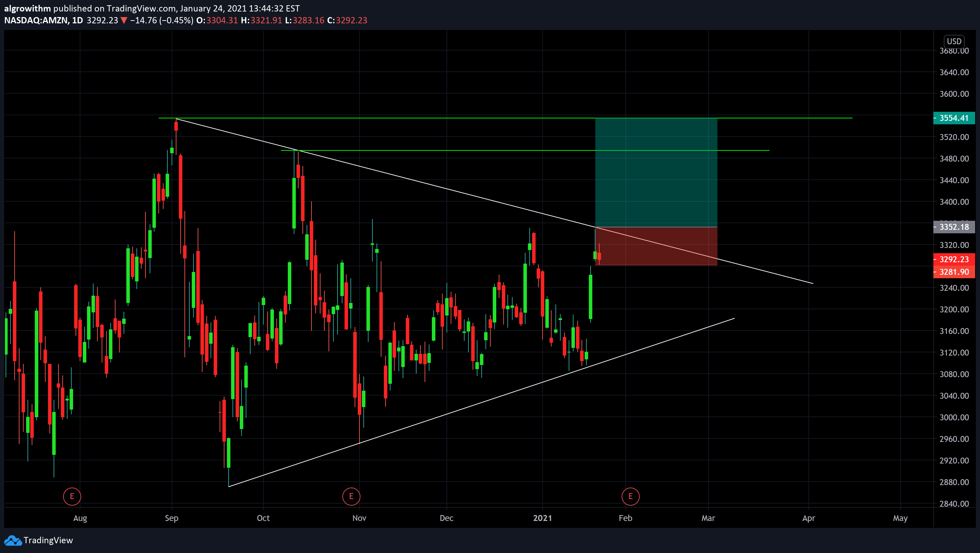Click the 3120.00 price axis label
980x553 pixels.
tap(954, 352)
